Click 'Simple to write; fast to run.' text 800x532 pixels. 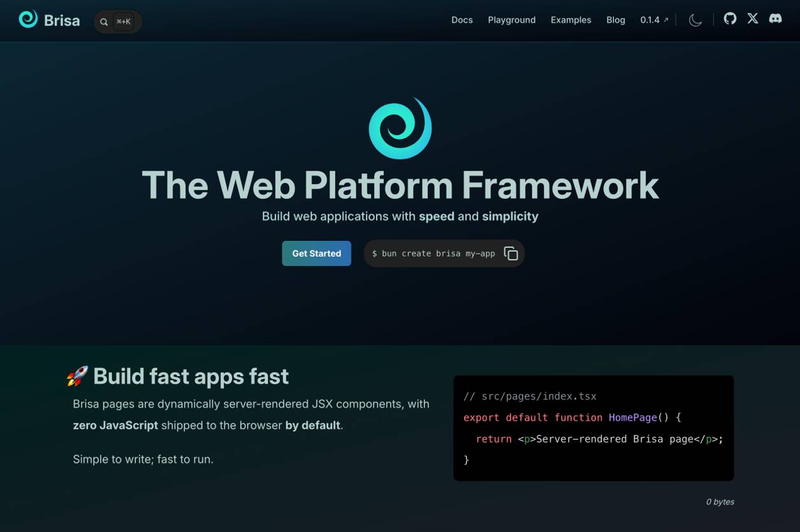coord(143,459)
